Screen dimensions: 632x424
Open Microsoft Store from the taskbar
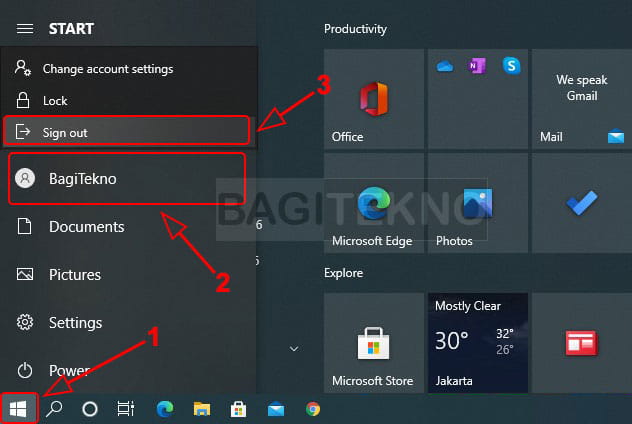pyautogui.click(x=239, y=409)
